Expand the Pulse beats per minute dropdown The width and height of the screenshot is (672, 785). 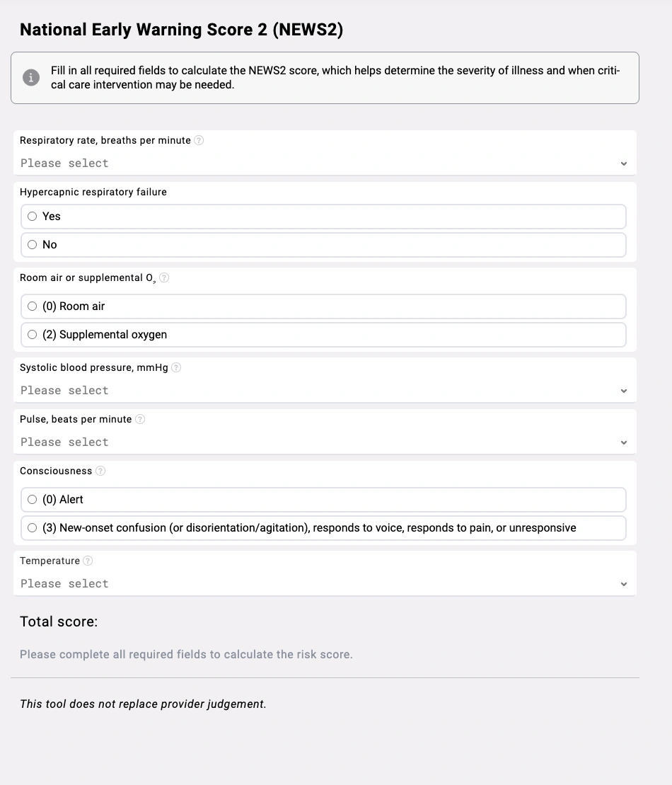tap(324, 442)
